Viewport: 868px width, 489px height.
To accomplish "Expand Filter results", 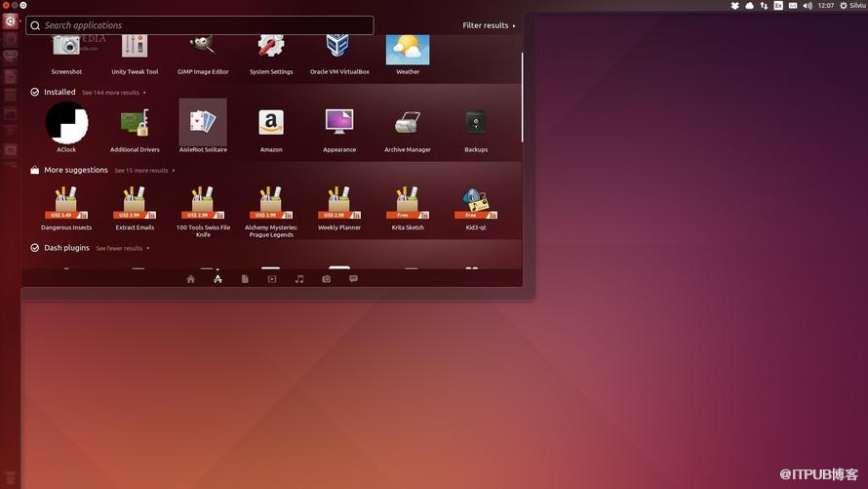I will tap(489, 25).
